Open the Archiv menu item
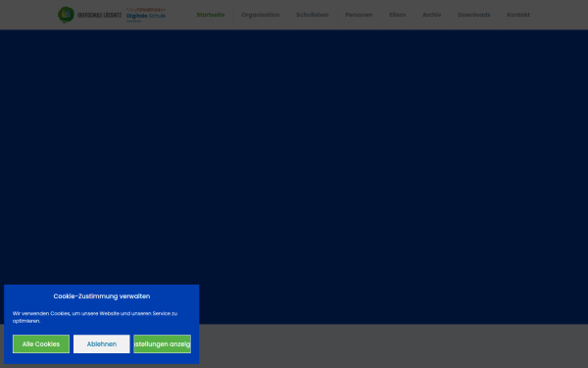Image resolution: width=588 pixels, height=368 pixels. point(431,15)
